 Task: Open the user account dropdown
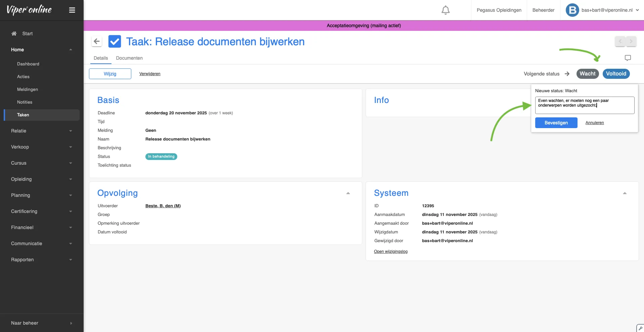click(637, 10)
